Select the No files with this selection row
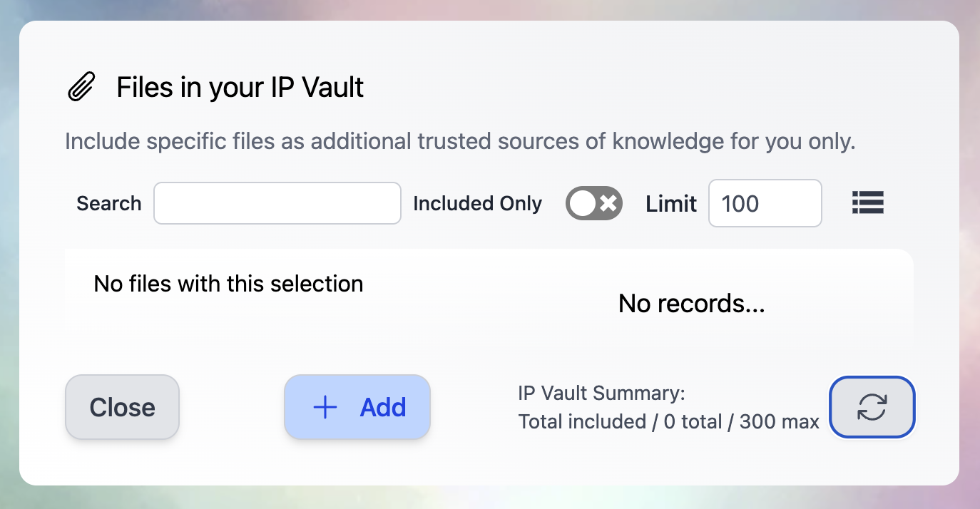Image resolution: width=980 pixels, height=509 pixels. [x=228, y=283]
